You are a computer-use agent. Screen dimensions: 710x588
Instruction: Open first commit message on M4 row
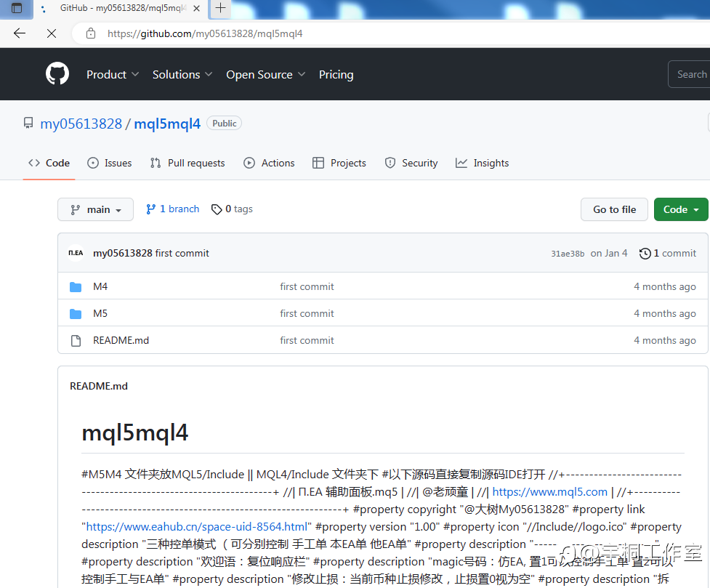pyautogui.click(x=307, y=286)
